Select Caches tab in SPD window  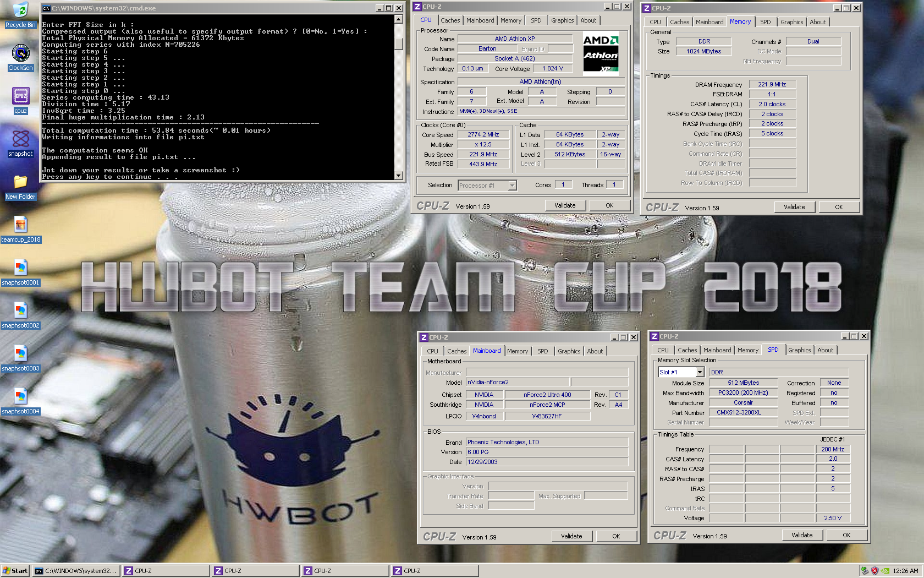click(x=687, y=350)
